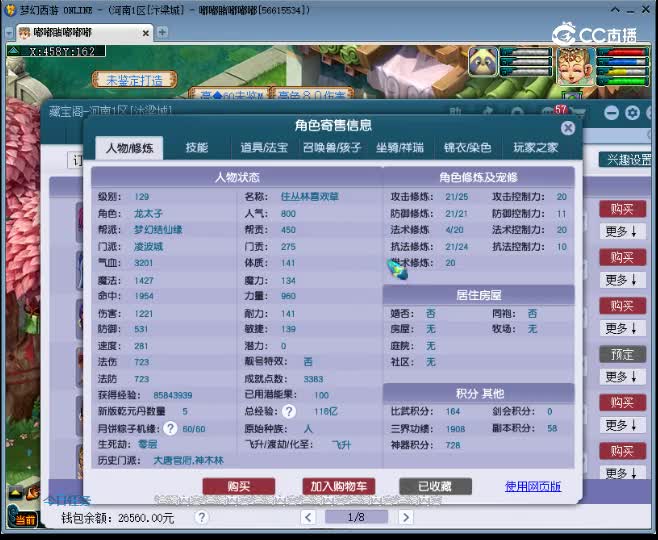The height and width of the screenshot is (540, 658).
Task: Click the grey 已收藏 button
Action: pos(435,486)
